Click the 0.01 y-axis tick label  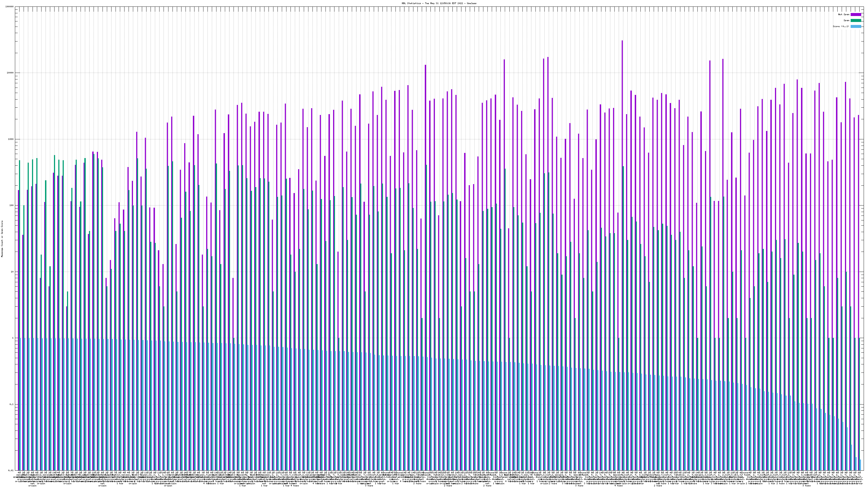(11, 470)
